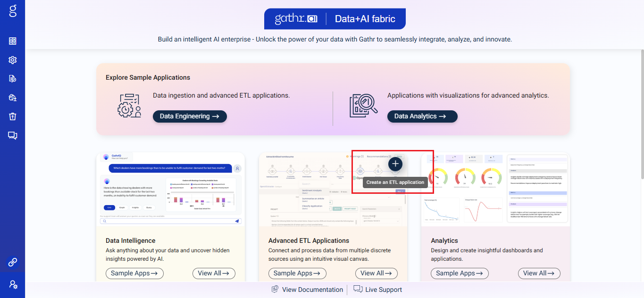Select the templates document icon in the sidebar
The image size is (644, 298).
click(x=12, y=78)
